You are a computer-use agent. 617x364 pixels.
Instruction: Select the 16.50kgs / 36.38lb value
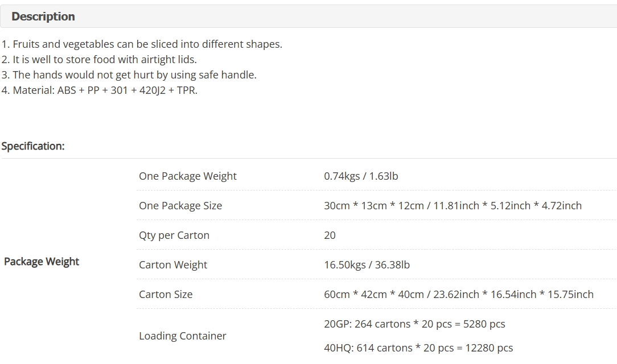(x=367, y=264)
